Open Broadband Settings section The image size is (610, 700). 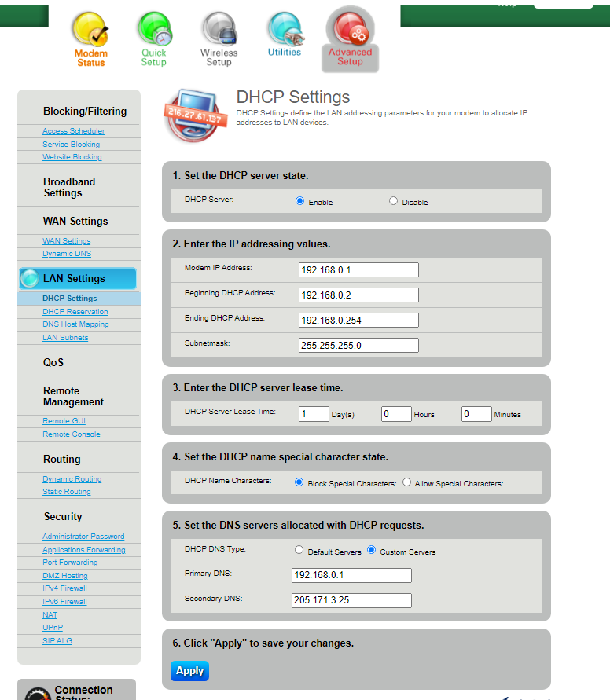[69, 188]
